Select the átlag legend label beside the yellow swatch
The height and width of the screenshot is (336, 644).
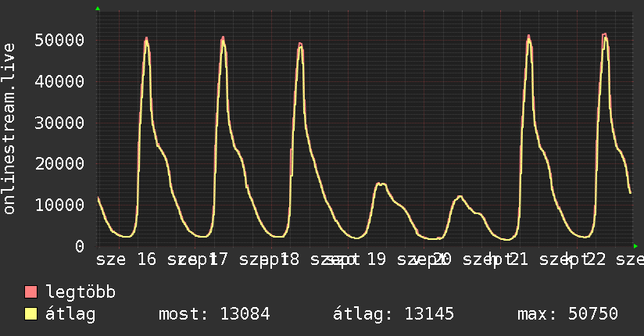click(70, 314)
